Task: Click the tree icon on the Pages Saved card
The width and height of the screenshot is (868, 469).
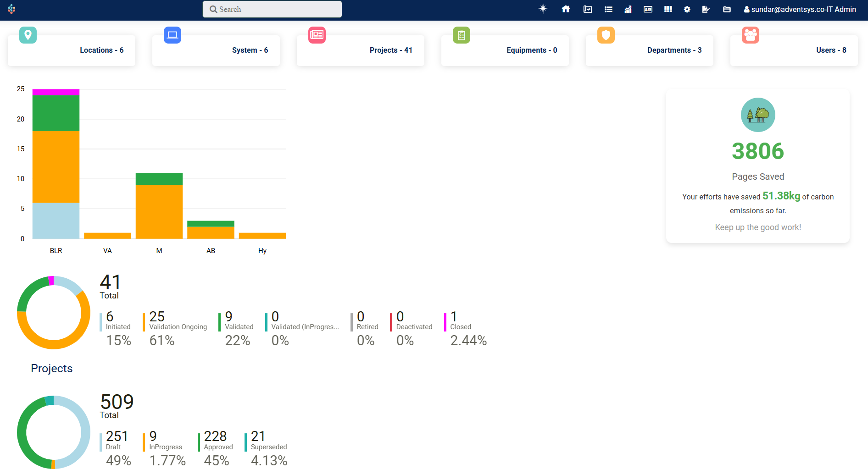Action: click(757, 115)
